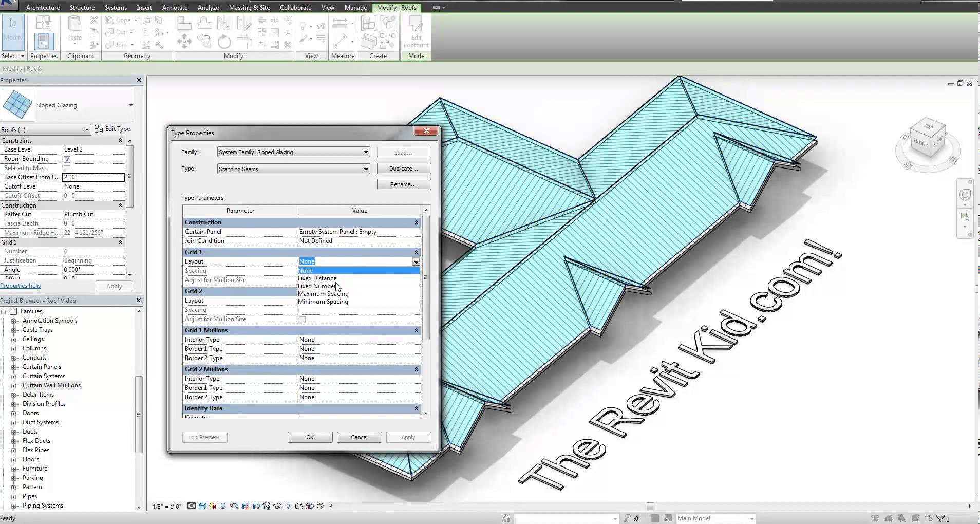Choose Maximum Spacing layout option

pos(323,294)
